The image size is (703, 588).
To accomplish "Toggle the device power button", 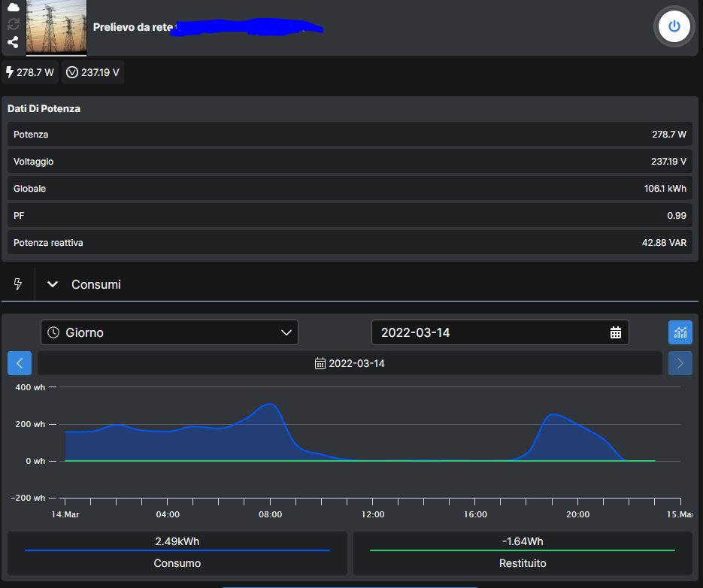I will (x=674, y=26).
